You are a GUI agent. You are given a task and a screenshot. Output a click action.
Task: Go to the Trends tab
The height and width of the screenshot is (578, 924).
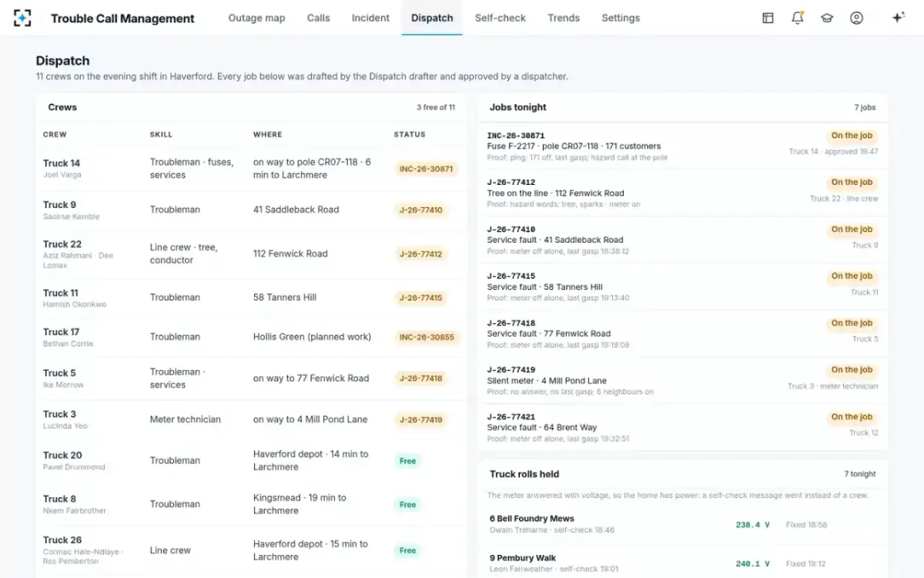(x=564, y=18)
